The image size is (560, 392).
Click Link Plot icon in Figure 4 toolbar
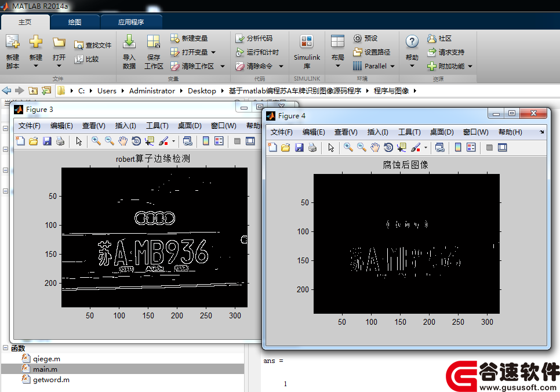(x=440, y=148)
